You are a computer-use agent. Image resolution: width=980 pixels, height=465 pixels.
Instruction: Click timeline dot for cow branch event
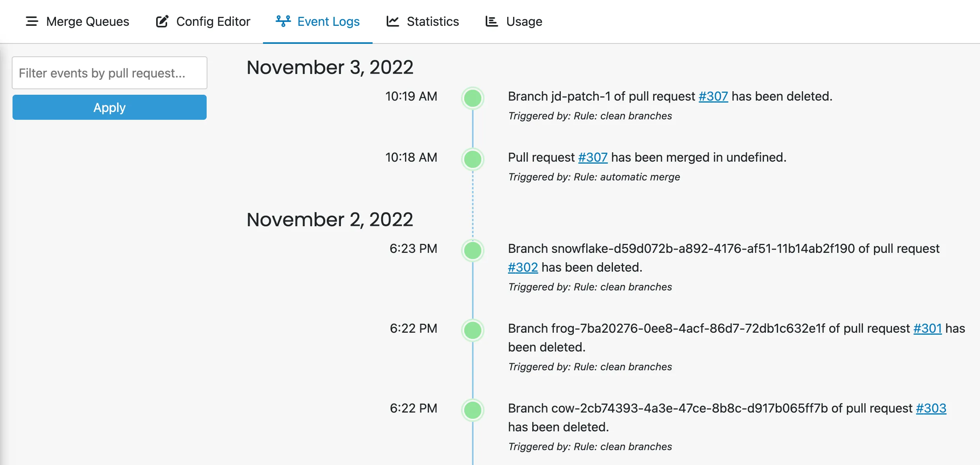tap(473, 410)
